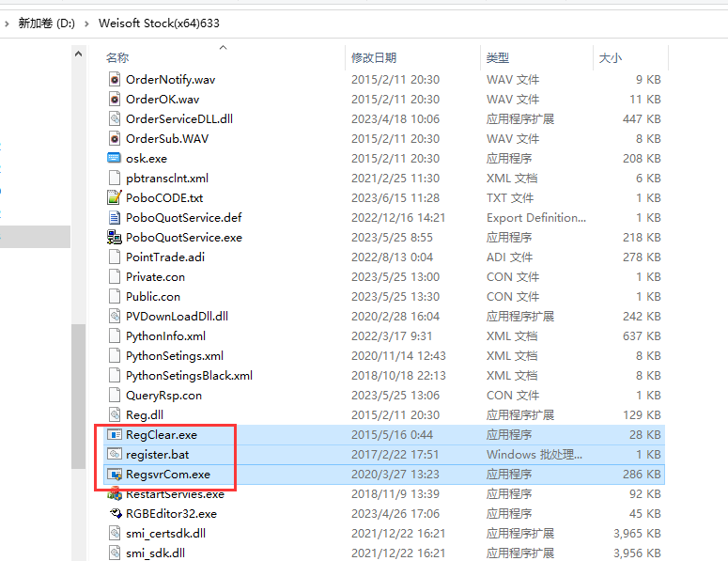Click the Windows 批处理... type cell
This screenshot has height=561, width=728.
534,455
